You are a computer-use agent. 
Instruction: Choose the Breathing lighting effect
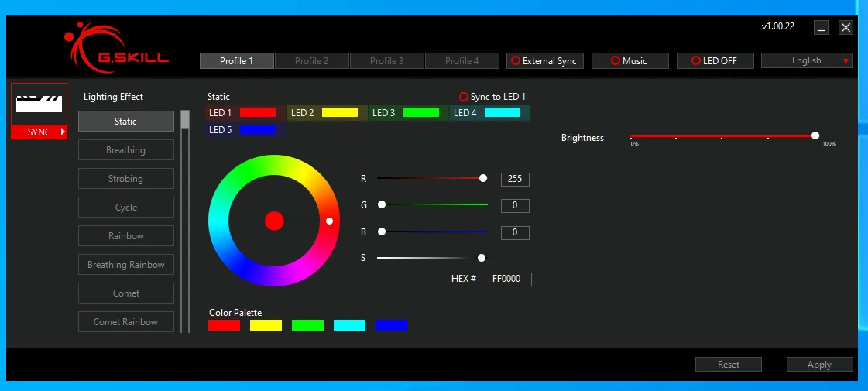[126, 150]
